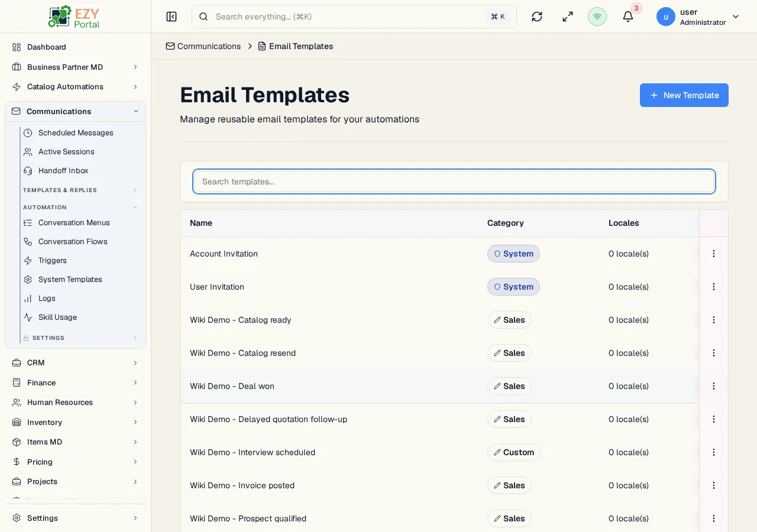The height and width of the screenshot is (532, 757).
Task: Click the user avatar circle
Action: point(666,17)
